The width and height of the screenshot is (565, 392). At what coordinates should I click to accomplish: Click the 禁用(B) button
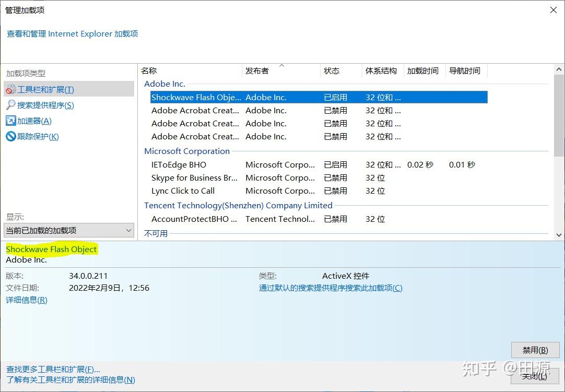tap(535, 350)
